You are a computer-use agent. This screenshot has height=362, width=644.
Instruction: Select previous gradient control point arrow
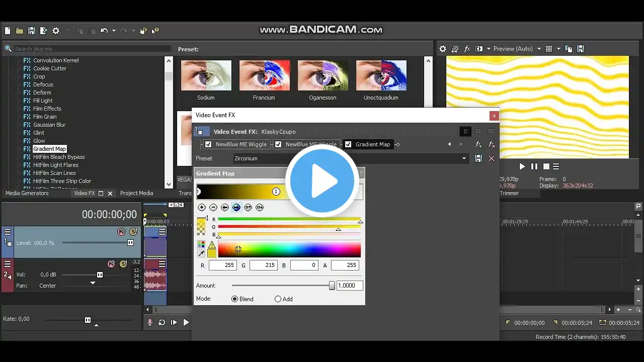coord(225,207)
